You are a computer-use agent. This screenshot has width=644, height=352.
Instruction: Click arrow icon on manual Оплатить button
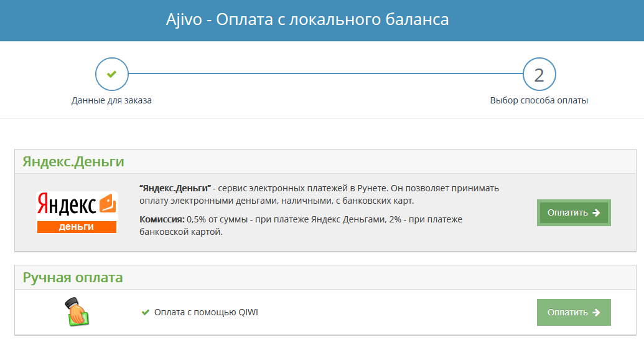(x=596, y=313)
